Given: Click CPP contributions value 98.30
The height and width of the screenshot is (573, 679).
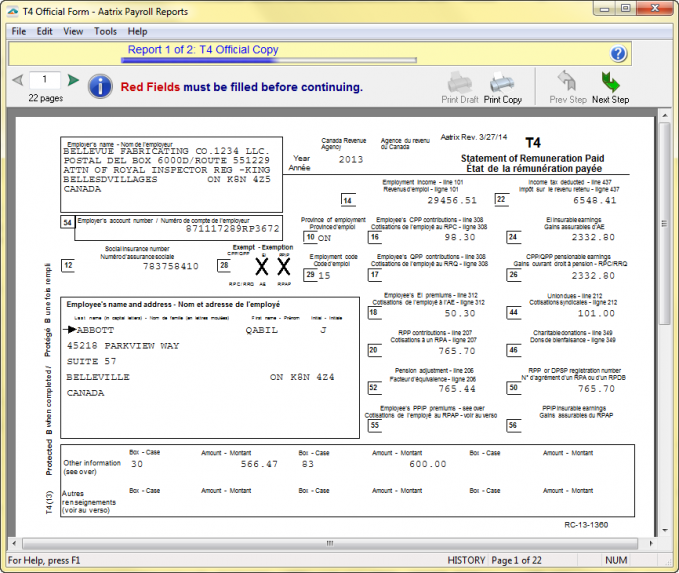Looking at the screenshot, I should (x=460, y=237).
